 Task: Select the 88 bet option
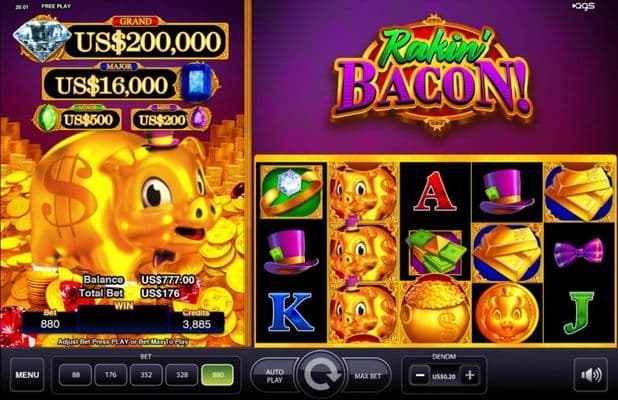click(x=75, y=375)
